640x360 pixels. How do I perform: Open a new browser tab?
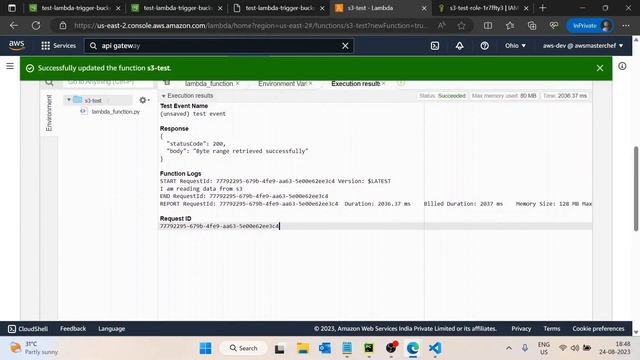pos(542,8)
